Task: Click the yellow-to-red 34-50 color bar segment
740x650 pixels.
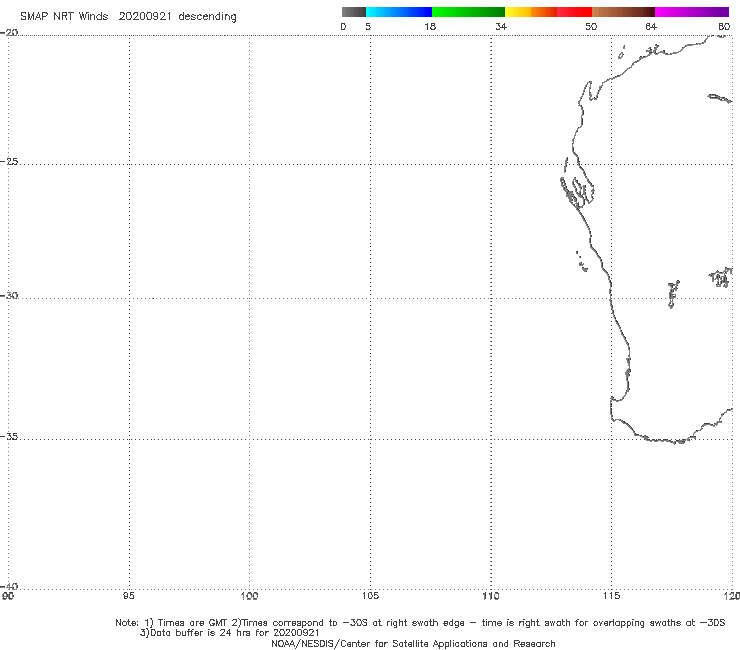Action: 548,12
